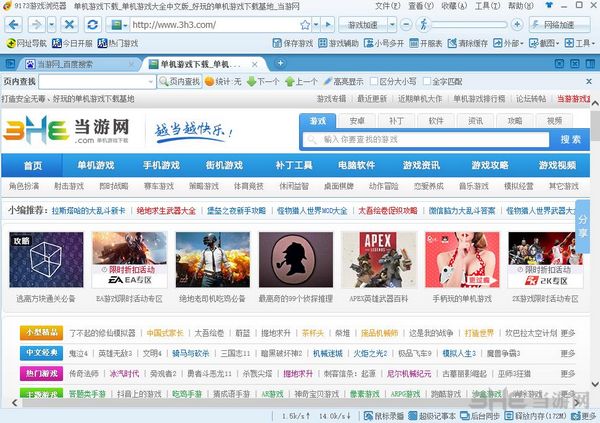Click 更多 on the 中文经典 row
600x423 pixels.
coord(567,353)
